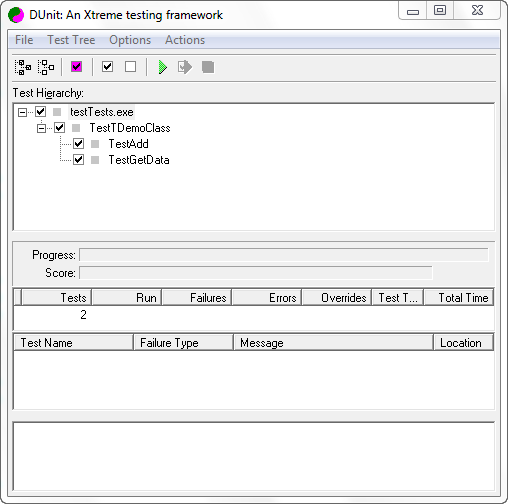Click the Test Name column header

pos(73,343)
